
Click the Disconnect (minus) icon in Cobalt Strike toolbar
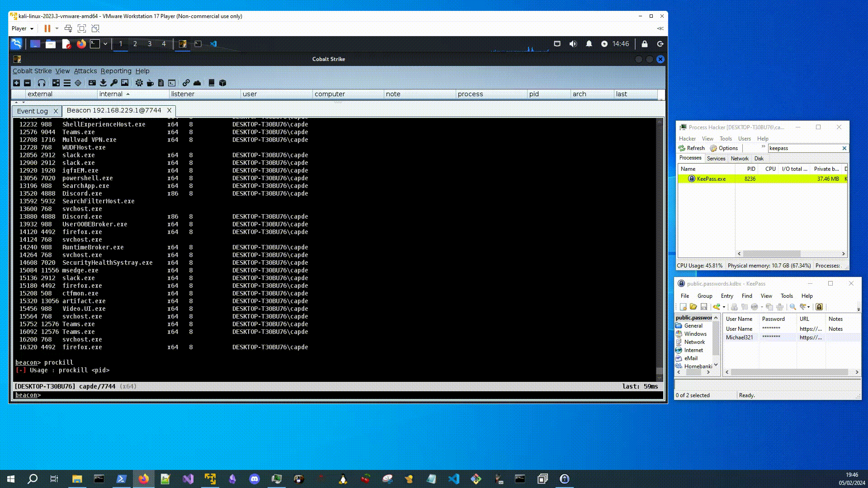tap(27, 83)
